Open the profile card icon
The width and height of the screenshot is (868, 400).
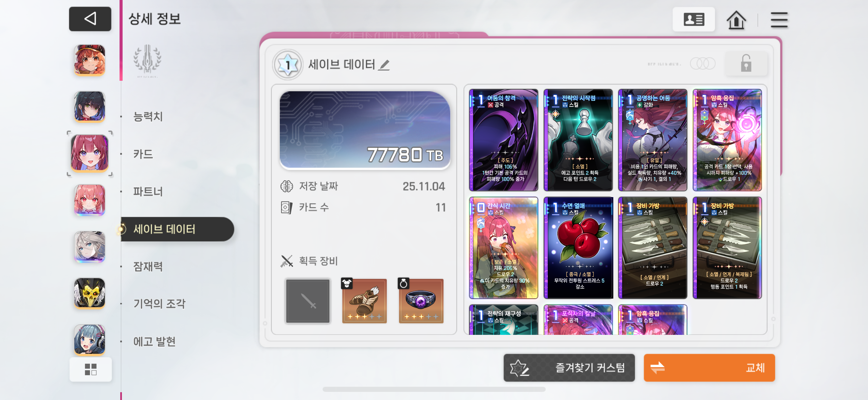click(694, 20)
